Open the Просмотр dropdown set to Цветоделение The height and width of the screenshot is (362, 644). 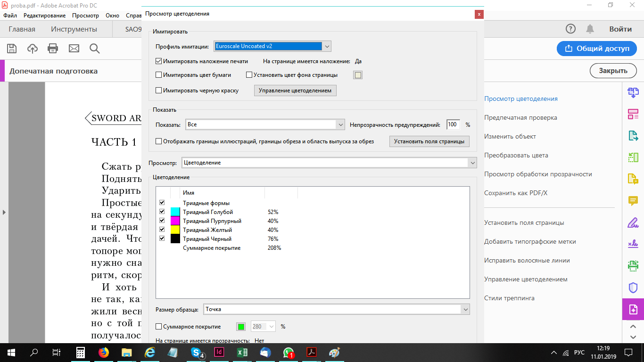coord(329,163)
